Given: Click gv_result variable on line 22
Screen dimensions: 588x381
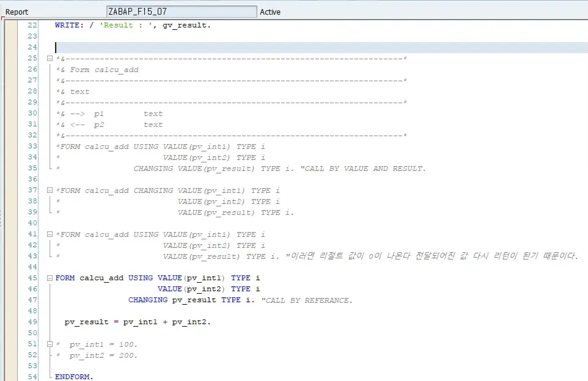Looking at the screenshot, I should [185, 26].
